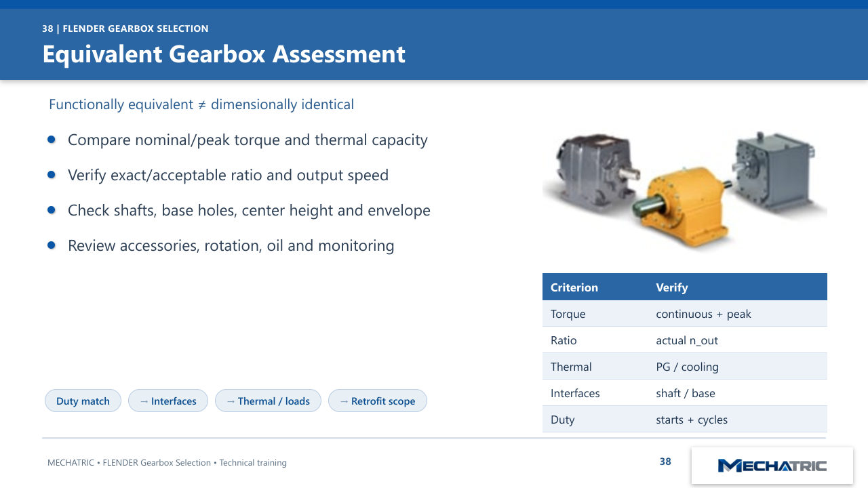The image size is (868, 488).
Task: Click the Retrofit scope pill
Action: [378, 401]
